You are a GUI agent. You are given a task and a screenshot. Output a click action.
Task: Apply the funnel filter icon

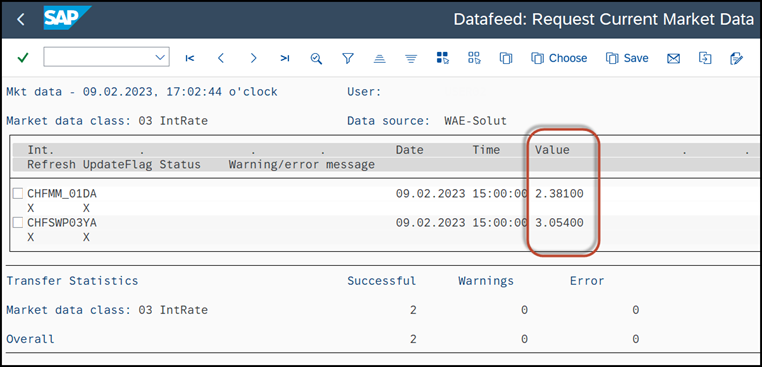347,58
